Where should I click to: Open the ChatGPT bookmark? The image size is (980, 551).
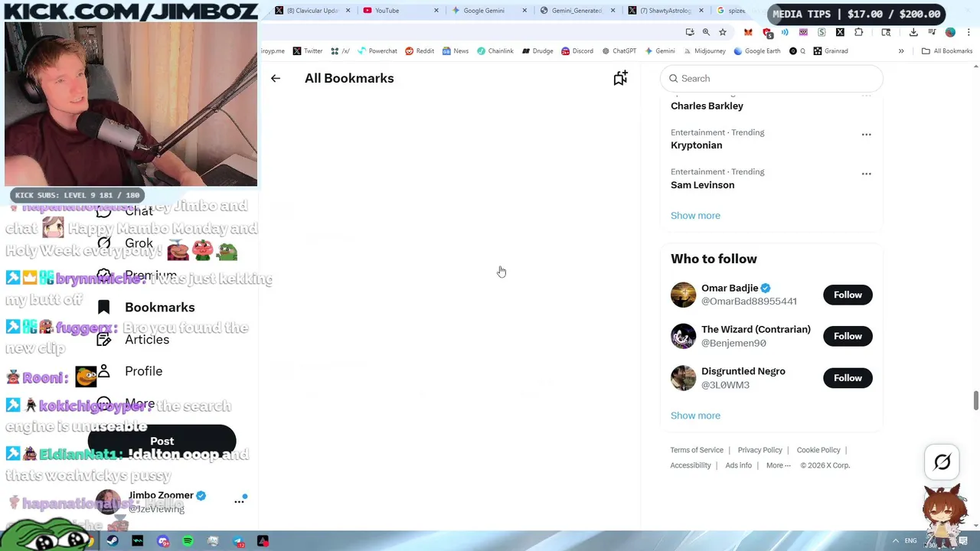[619, 51]
